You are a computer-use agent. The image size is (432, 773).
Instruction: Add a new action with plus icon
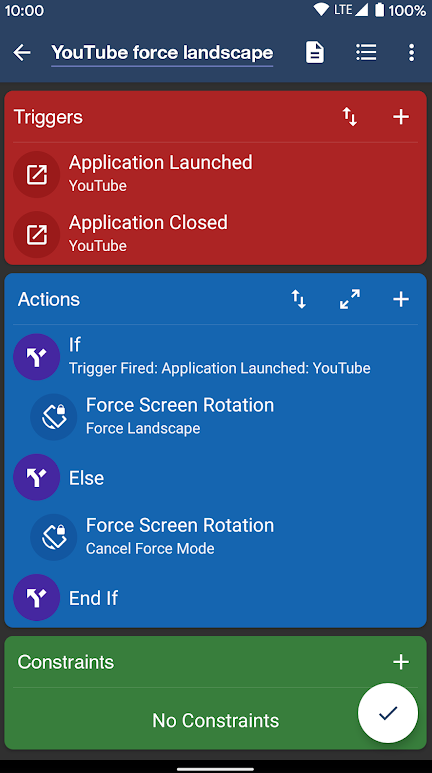tap(400, 299)
